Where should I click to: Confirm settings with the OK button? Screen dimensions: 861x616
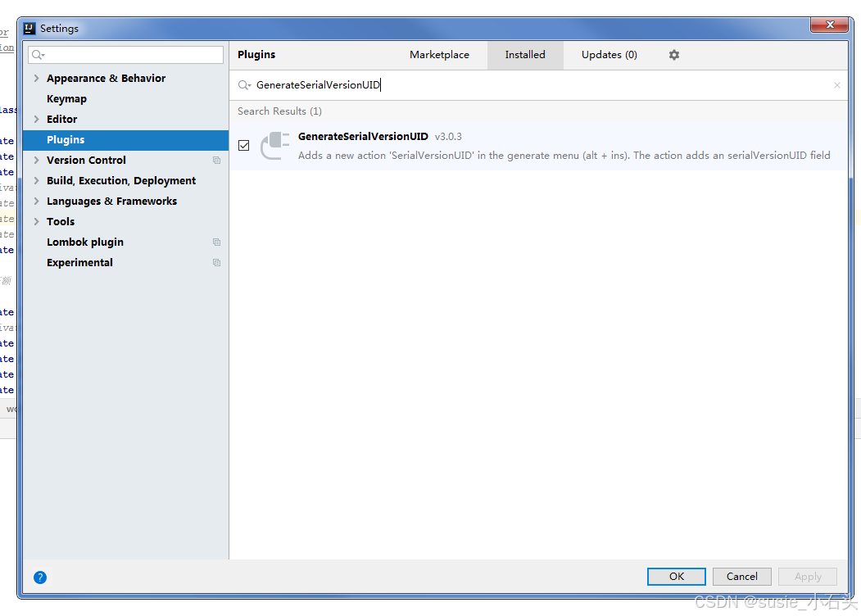point(676,576)
